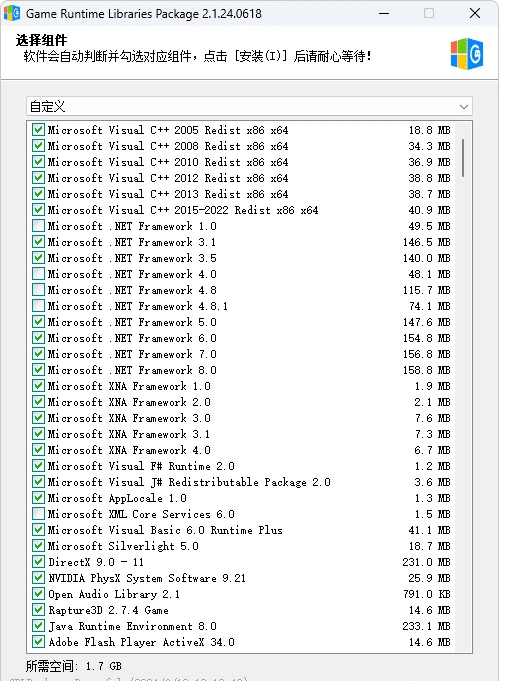Uncheck .NET Framework 3.5 checkbox
This screenshot has width=508, height=681.
pos(38,258)
